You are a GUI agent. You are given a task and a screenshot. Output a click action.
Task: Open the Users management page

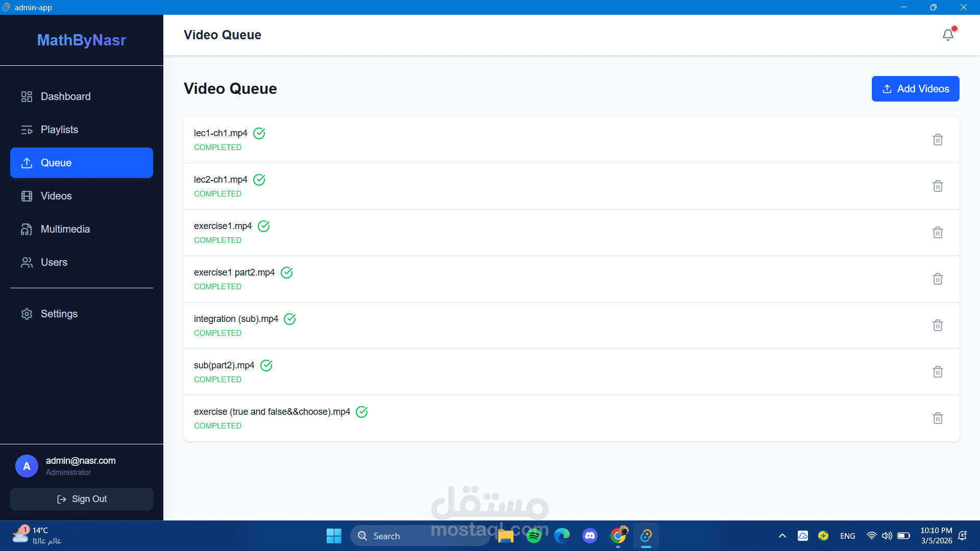(x=54, y=262)
